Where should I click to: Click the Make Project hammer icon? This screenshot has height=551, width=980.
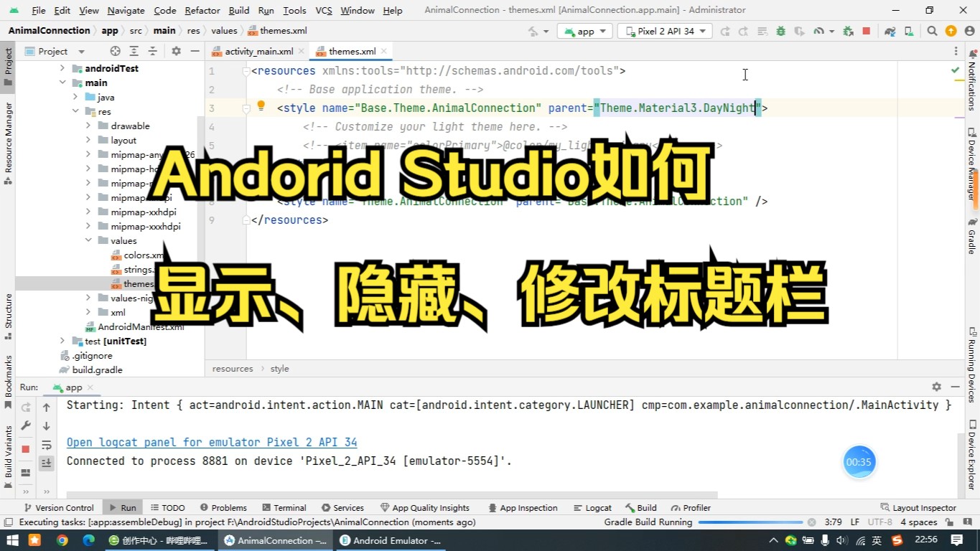point(533,31)
